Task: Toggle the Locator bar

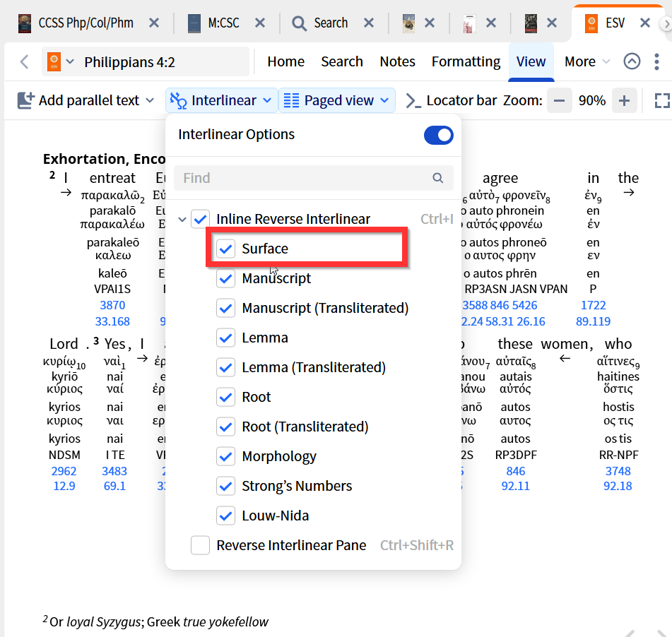Action: pos(451,100)
